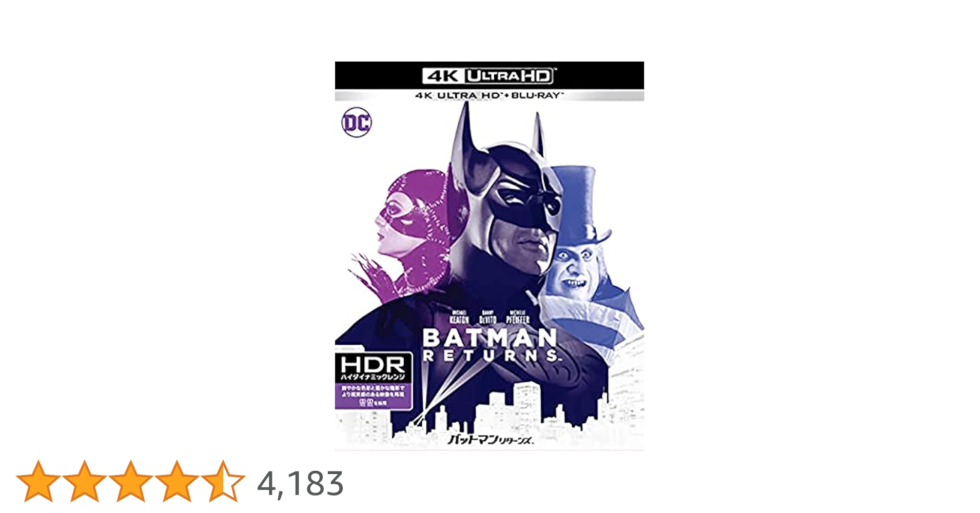Click the half-filled fifth star
The height and width of the screenshot is (513, 980).
[x=223, y=481]
